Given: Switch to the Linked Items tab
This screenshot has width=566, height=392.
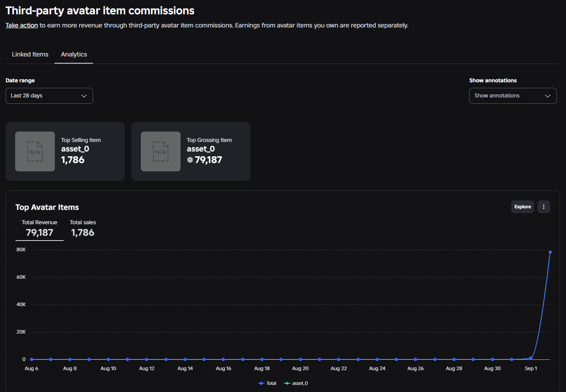Looking at the screenshot, I should [x=30, y=54].
